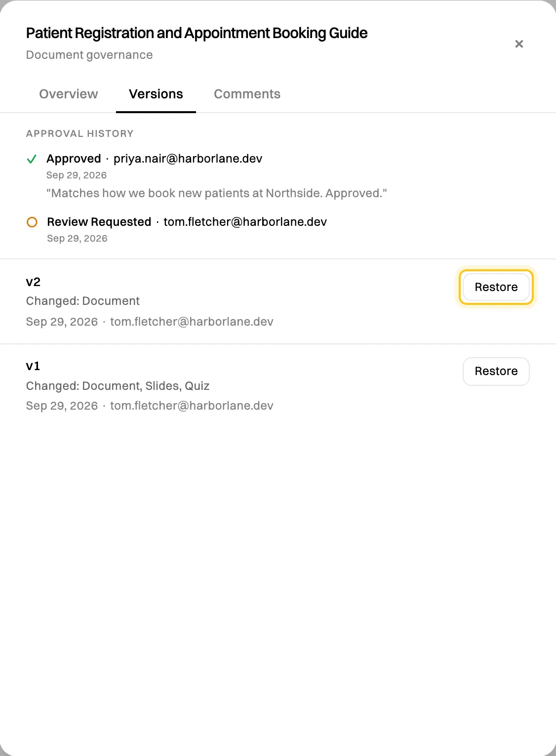556x756 pixels.
Task: Select the Versions tab
Action: 156,94
